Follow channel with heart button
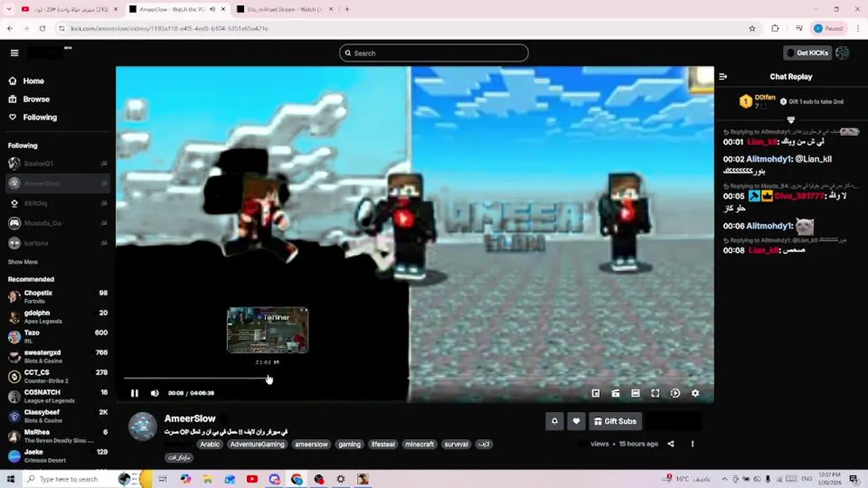 (576, 421)
